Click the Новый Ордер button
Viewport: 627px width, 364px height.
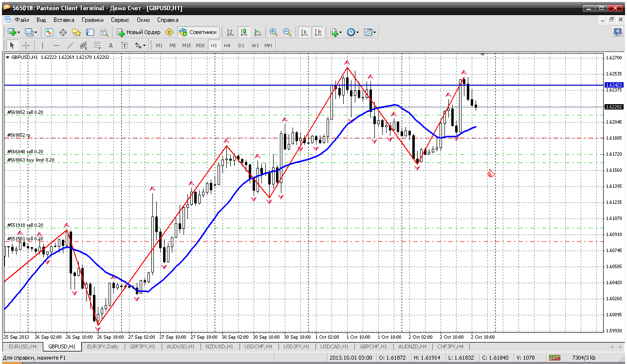coord(139,32)
